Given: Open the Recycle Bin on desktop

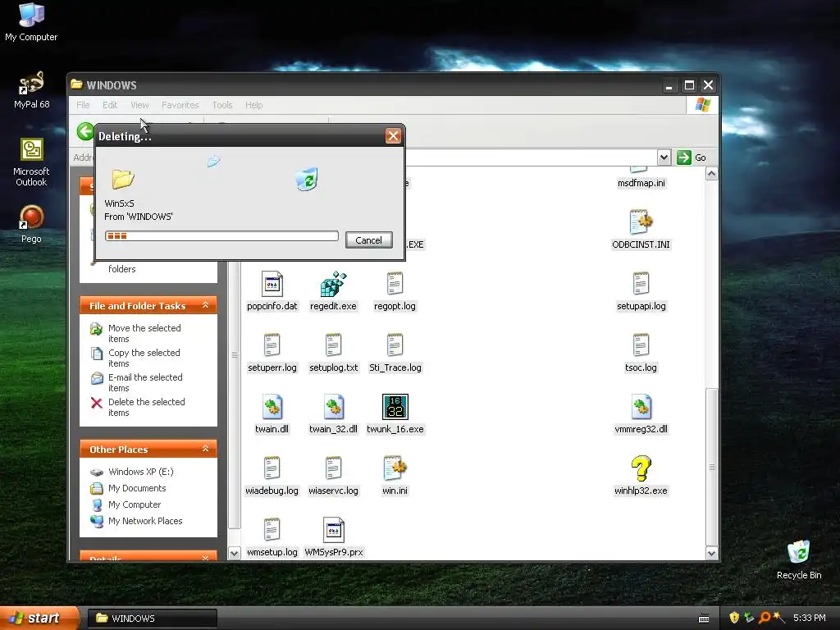Looking at the screenshot, I should point(799,560).
